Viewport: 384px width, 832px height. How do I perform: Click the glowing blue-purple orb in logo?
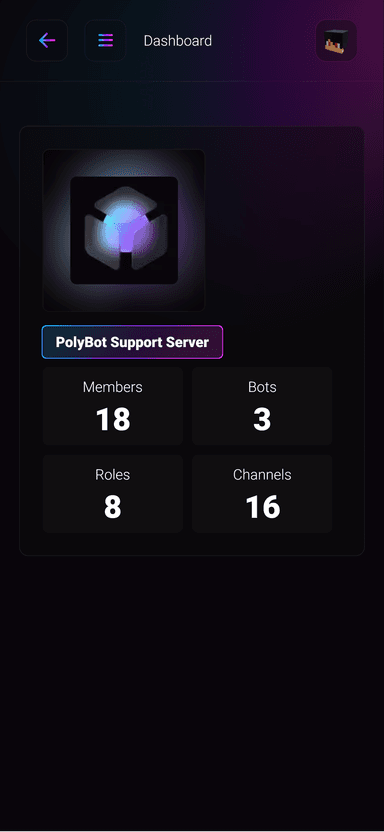point(125,229)
